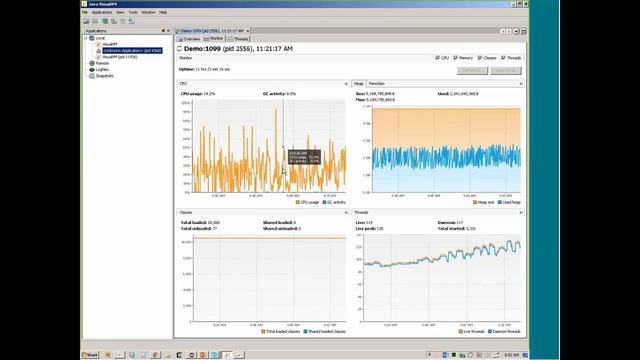Switch to the Monitor tab

coord(213,38)
